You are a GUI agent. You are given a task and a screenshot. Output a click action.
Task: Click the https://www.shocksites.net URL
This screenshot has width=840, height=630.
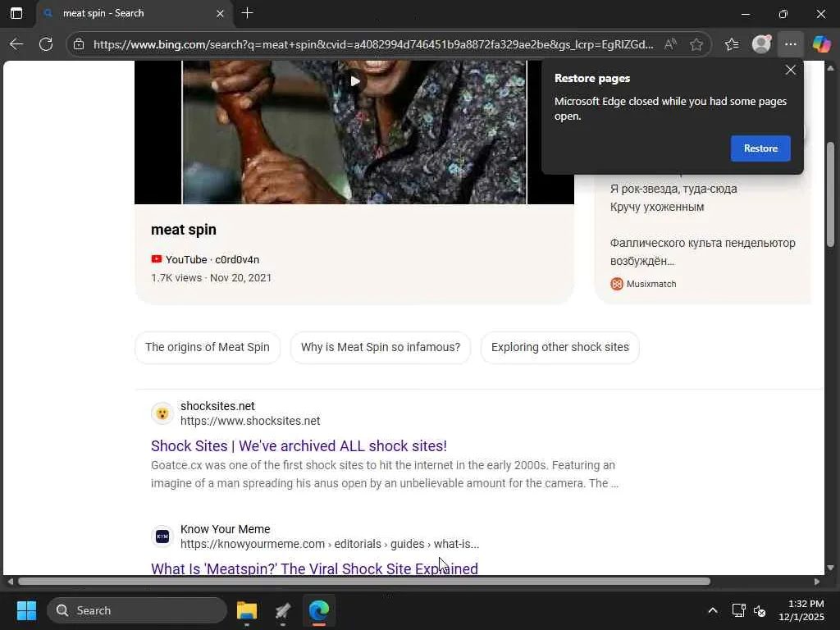click(x=250, y=421)
